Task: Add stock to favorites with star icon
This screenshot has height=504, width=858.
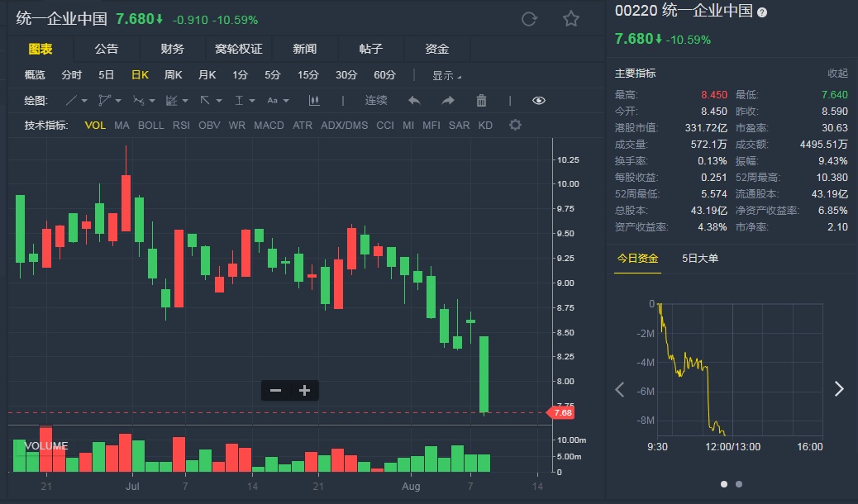Action: (x=571, y=19)
